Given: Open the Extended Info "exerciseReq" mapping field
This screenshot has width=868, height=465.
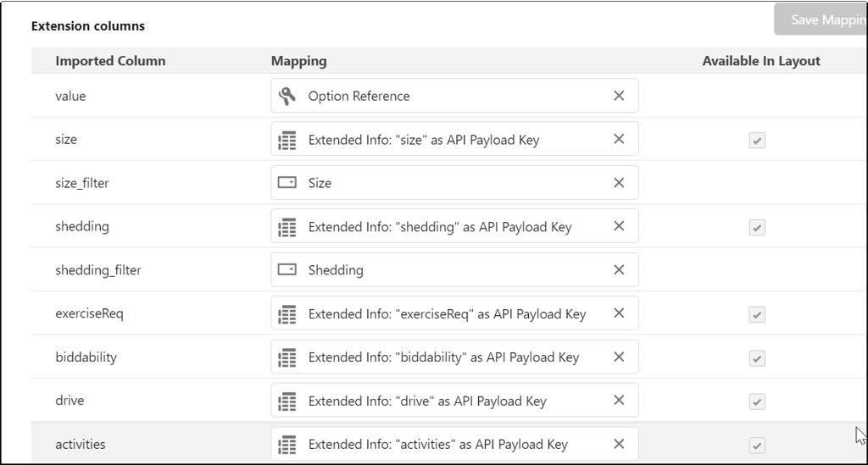Looking at the screenshot, I should (454, 313).
